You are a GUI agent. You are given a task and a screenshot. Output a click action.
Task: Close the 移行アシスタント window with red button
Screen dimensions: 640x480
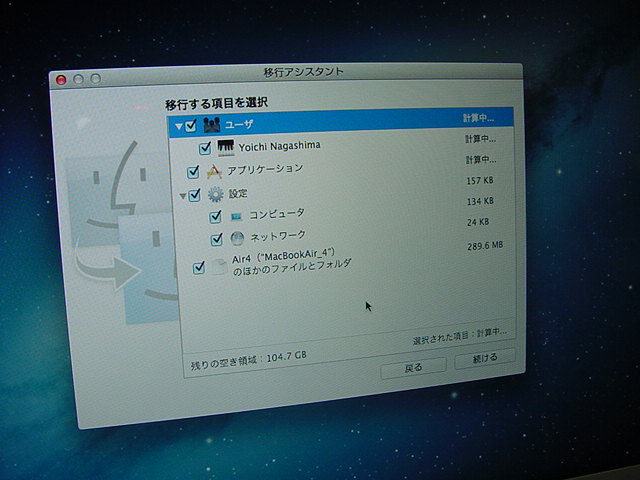point(61,80)
